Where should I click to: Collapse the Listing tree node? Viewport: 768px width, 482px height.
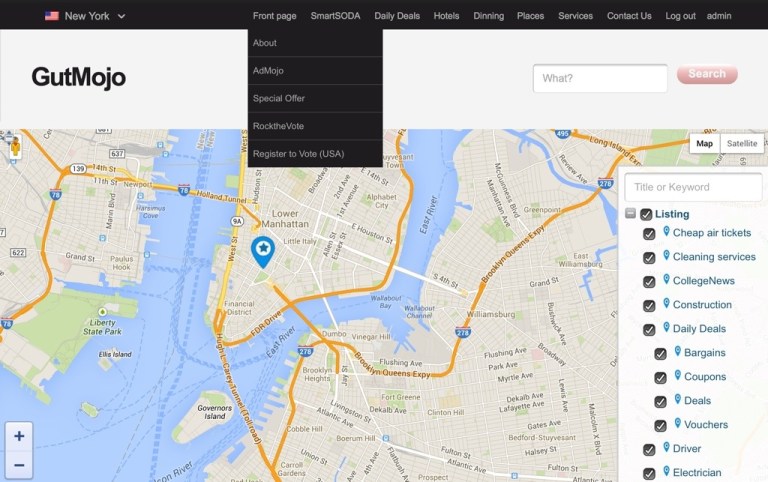tap(630, 214)
